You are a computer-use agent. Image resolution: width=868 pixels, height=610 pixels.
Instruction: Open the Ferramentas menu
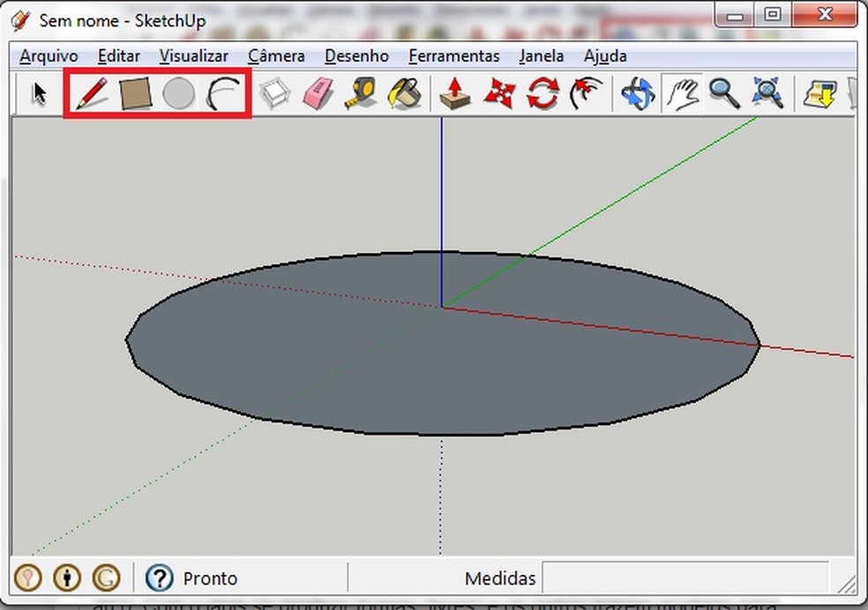[454, 56]
